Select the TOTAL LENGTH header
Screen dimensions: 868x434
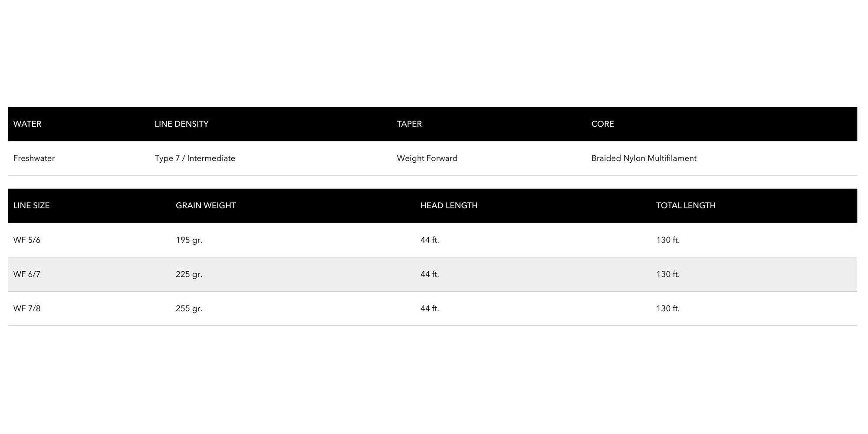pyautogui.click(x=686, y=206)
